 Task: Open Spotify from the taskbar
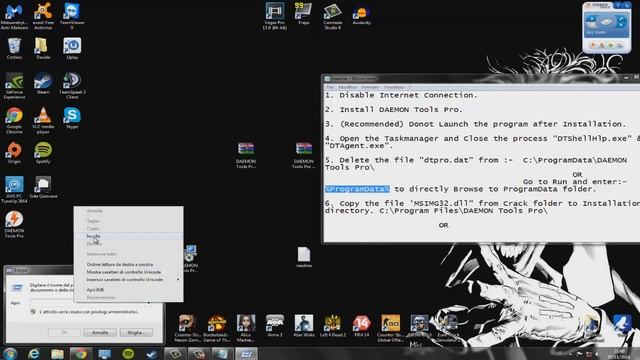click(128, 353)
